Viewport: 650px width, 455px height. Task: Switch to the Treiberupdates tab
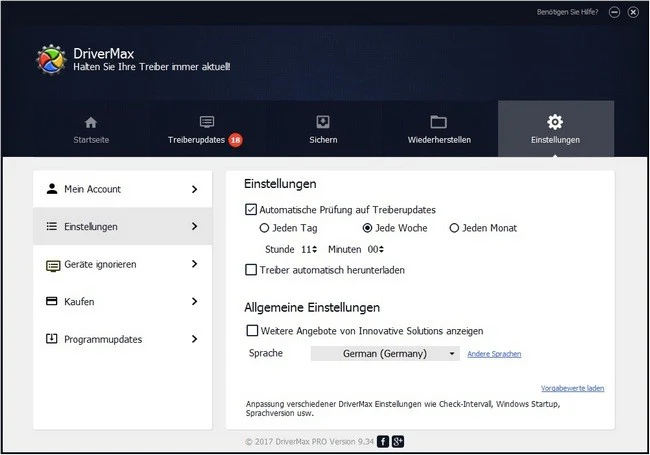[205, 129]
